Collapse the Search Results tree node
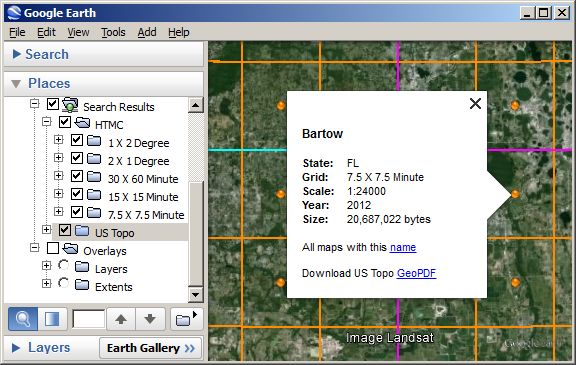Screen dimensions: 576x365 pyautogui.click(x=35, y=104)
